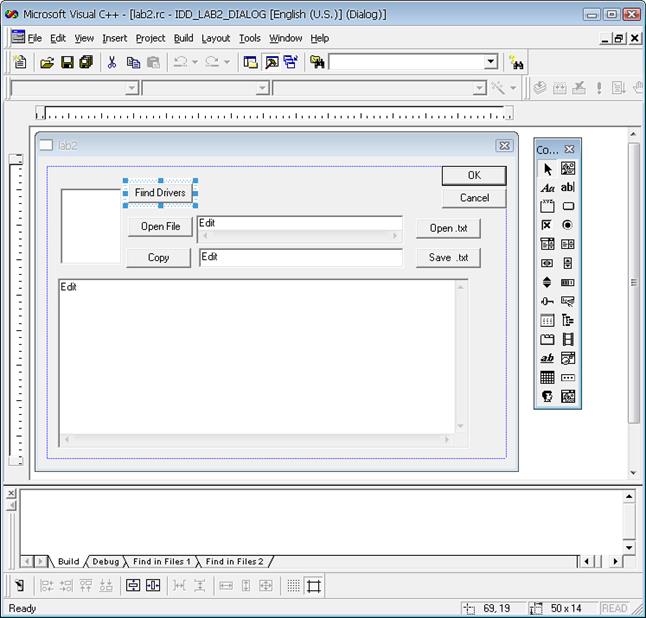This screenshot has width=646, height=618.
Task: Open the File menu
Action: (x=35, y=38)
